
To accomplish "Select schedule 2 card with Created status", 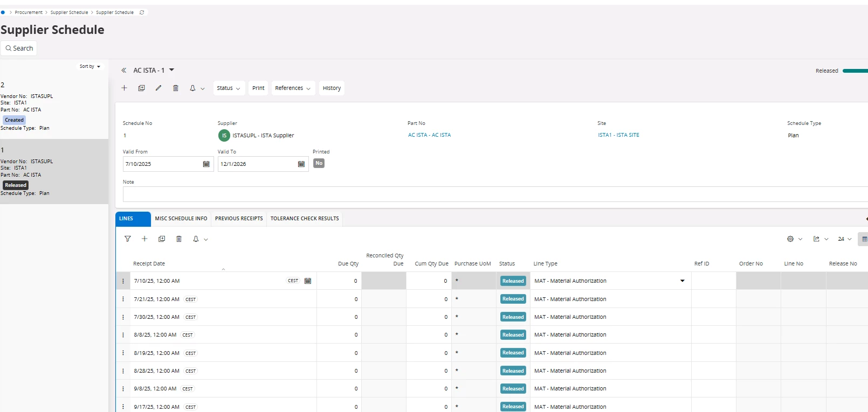I will (x=54, y=106).
